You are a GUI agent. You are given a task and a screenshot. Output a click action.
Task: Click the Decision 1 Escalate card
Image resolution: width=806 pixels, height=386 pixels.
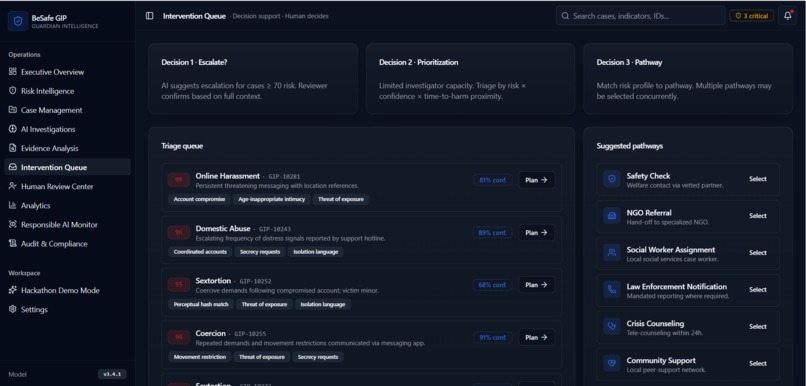pyautogui.click(x=253, y=79)
